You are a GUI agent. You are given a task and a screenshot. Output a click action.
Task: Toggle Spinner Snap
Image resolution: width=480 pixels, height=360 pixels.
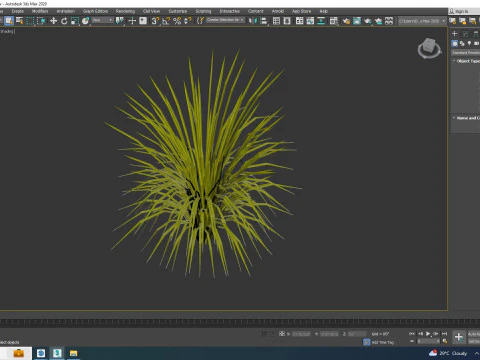[x=188, y=21]
